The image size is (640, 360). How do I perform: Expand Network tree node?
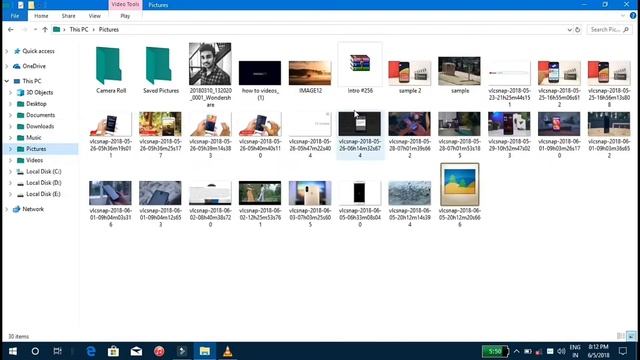click(x=7, y=209)
